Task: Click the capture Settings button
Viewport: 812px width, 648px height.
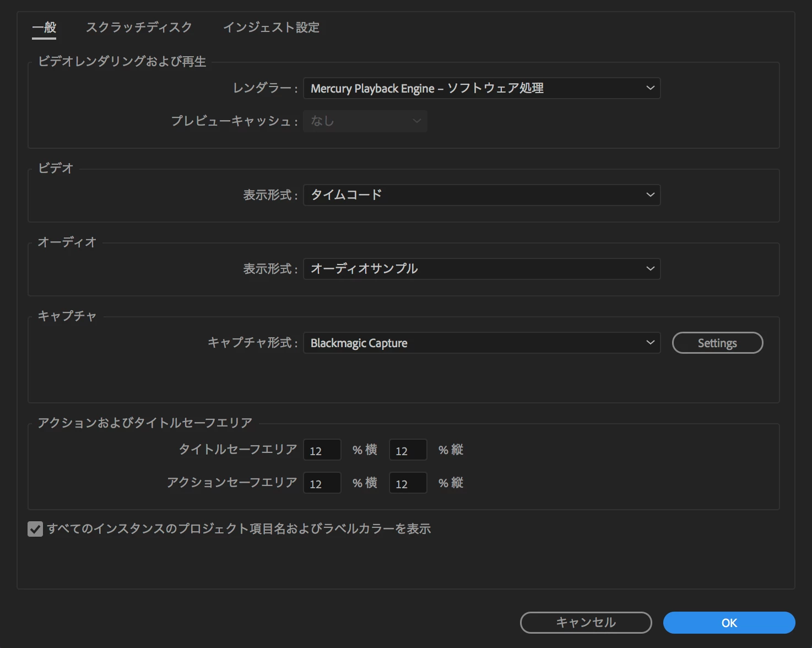Action: pyautogui.click(x=717, y=343)
